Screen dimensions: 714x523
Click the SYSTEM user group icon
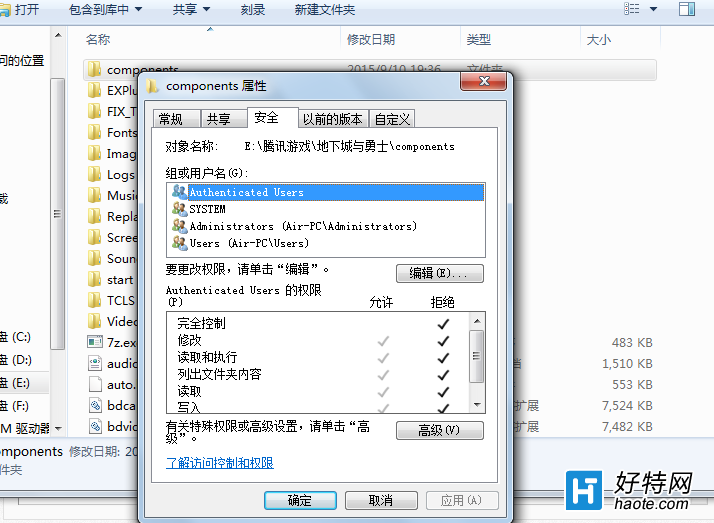click(179, 209)
